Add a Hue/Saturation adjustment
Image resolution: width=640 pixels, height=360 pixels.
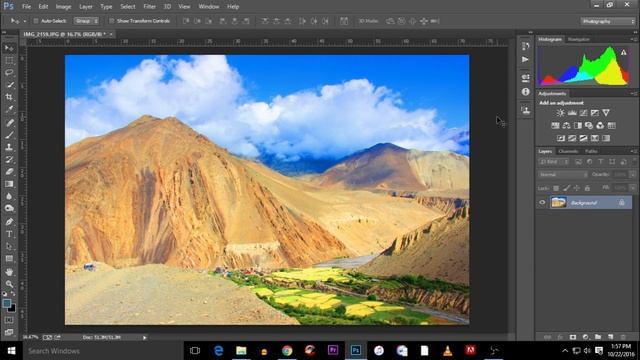coord(555,126)
